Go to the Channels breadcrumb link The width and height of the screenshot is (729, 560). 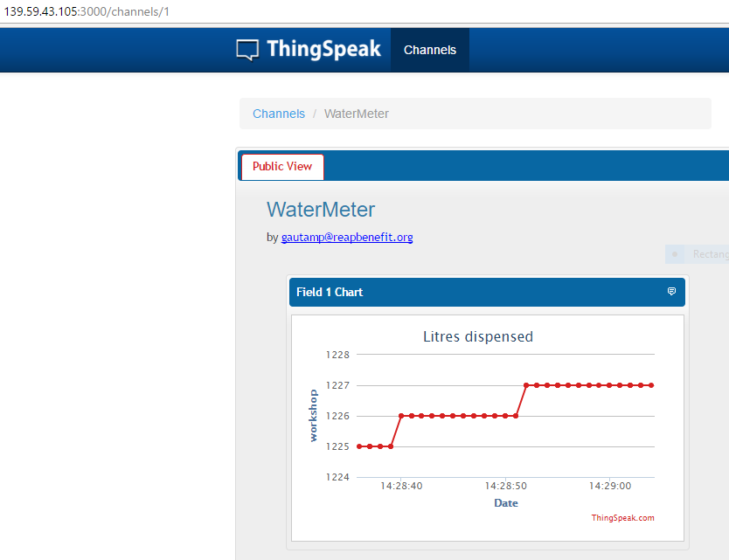coord(279,114)
